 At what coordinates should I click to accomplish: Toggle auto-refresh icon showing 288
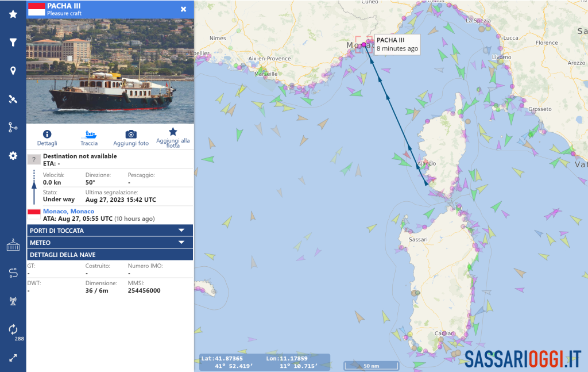(13, 329)
